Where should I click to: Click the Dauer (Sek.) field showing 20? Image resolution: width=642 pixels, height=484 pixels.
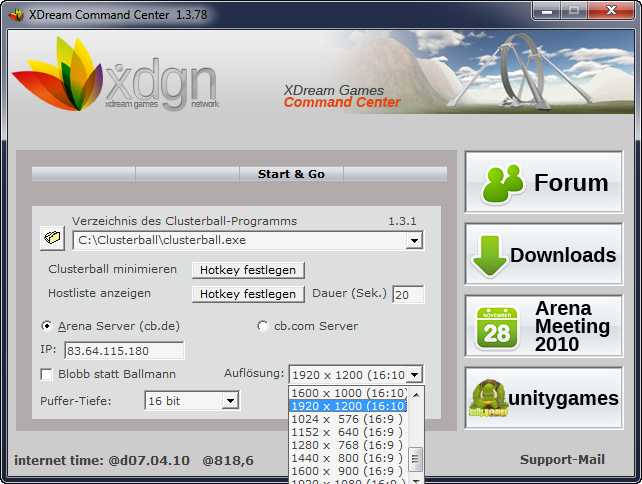[408, 294]
